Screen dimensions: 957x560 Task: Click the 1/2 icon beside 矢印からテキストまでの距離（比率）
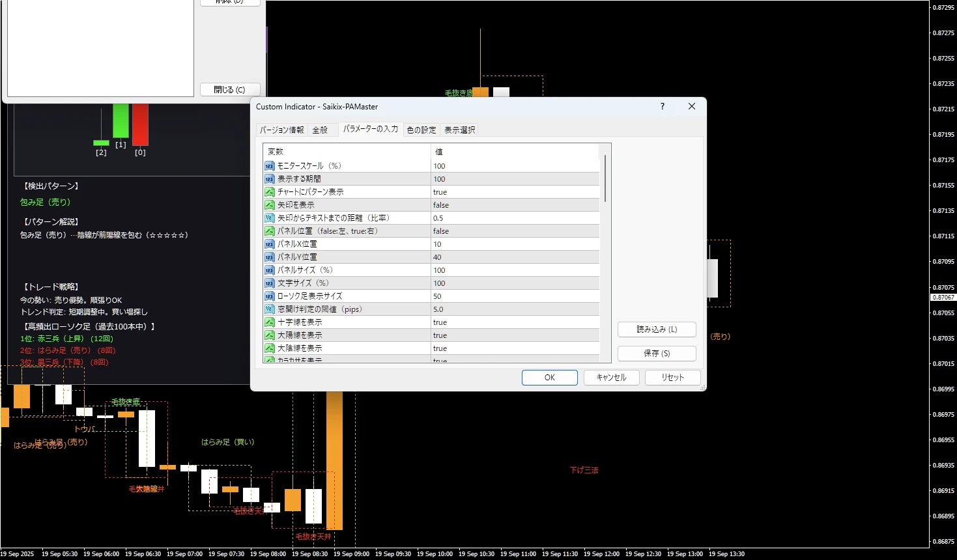pos(269,217)
